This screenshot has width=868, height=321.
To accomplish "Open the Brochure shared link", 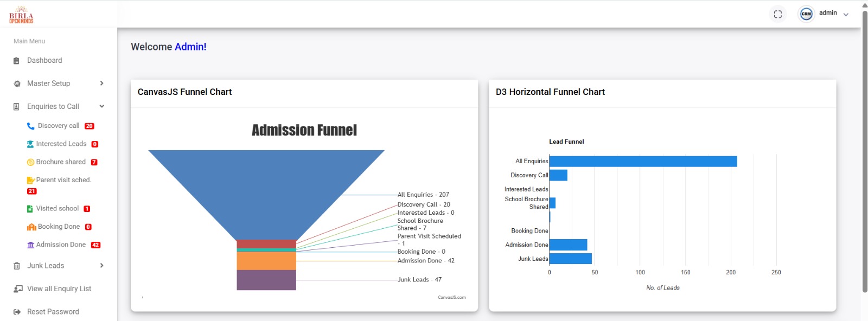I will (x=61, y=162).
